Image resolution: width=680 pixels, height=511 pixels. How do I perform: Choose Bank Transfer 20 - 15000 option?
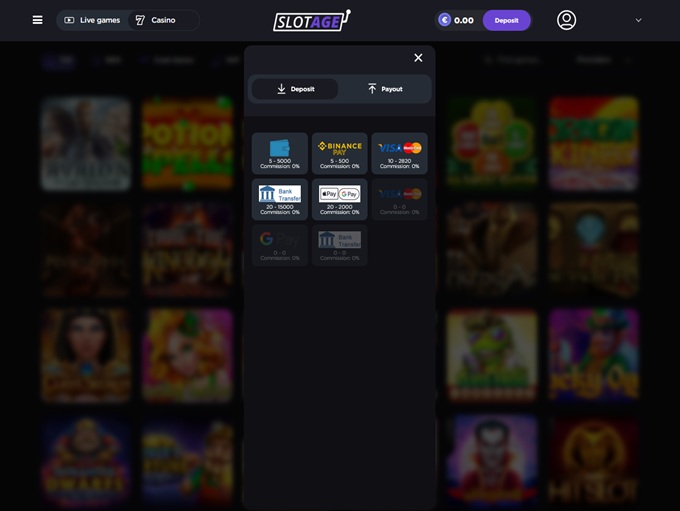click(279, 199)
